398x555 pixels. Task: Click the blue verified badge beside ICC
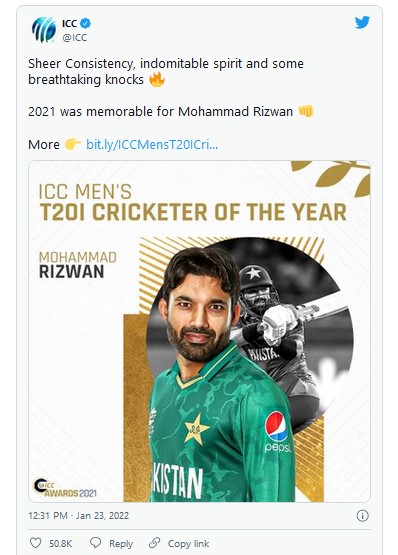[x=85, y=23]
